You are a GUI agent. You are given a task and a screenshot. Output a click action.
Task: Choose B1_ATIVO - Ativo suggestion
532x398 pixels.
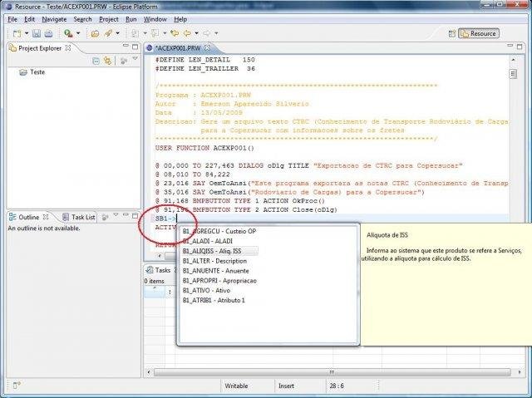(206, 290)
